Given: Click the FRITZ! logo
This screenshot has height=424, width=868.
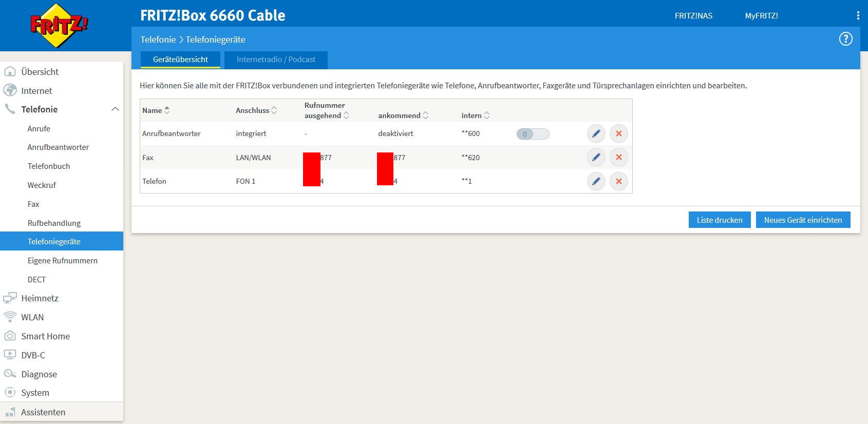Looking at the screenshot, I should pyautogui.click(x=59, y=26).
